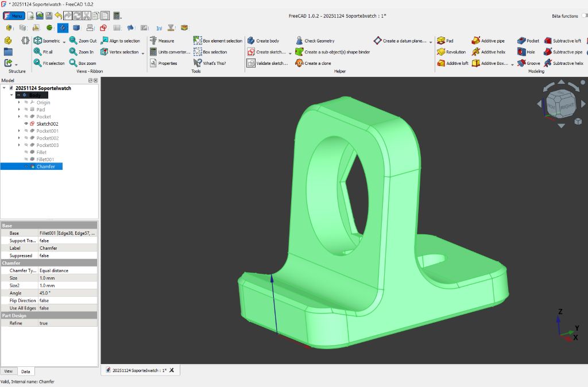Click What's This? help tool
This screenshot has width=588, height=387.
point(210,63)
